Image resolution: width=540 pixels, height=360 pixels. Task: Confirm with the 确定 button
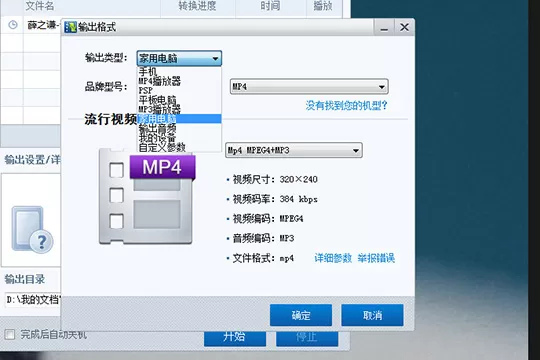tap(301, 315)
